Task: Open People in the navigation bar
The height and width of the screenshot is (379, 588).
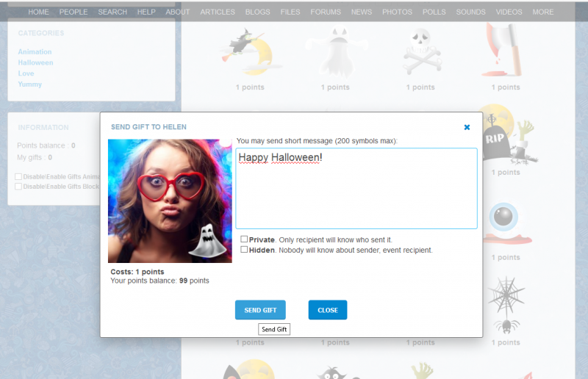Action: tap(73, 12)
